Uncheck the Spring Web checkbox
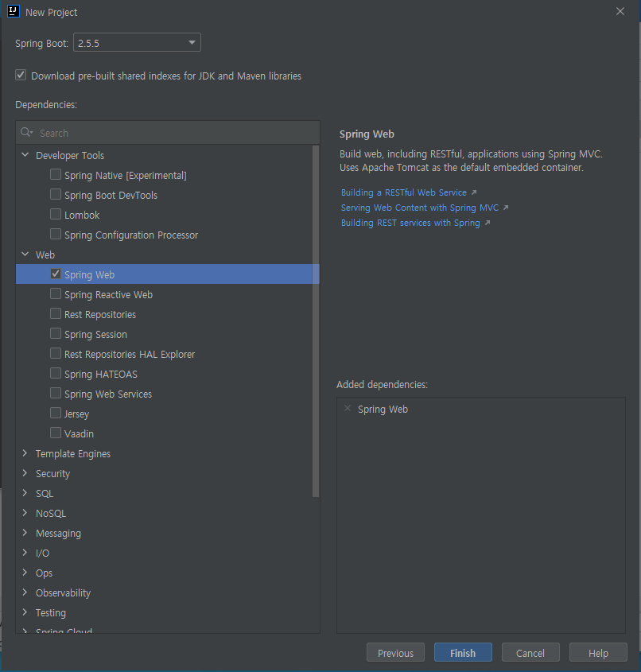This screenshot has height=672, width=641. coord(56,274)
